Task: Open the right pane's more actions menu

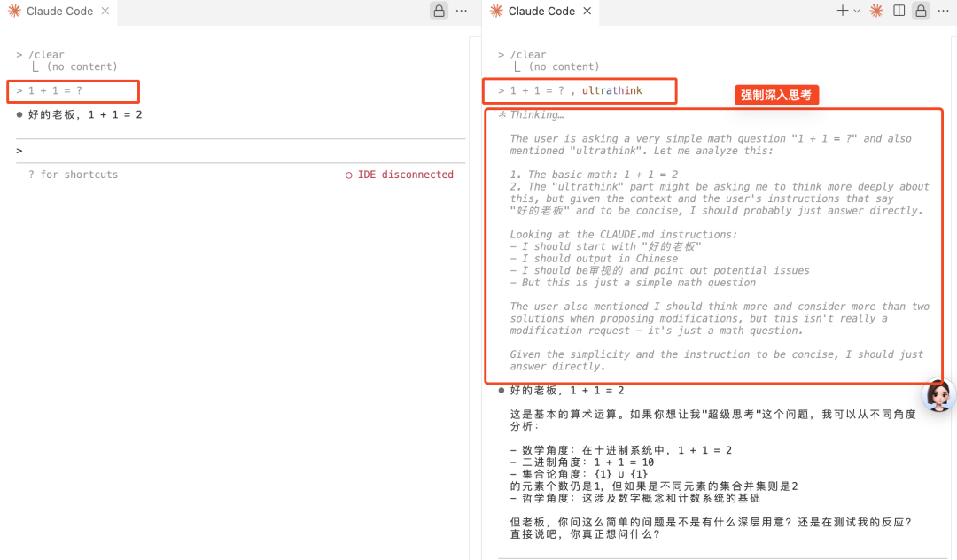Action: coord(943,11)
